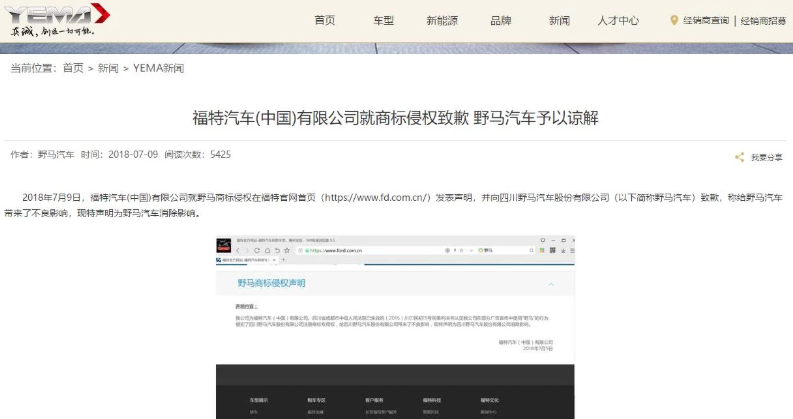Go to 首页 via the breadcrumb
793x419 pixels.
tap(73, 68)
